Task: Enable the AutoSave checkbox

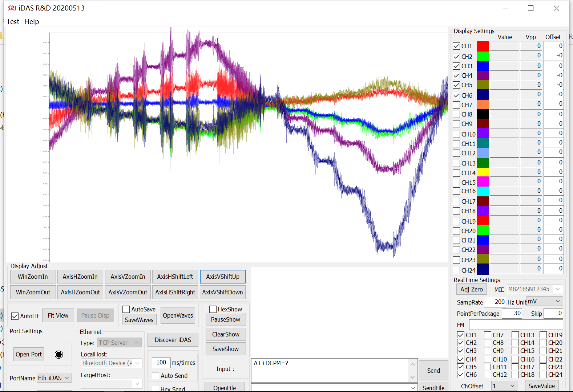Action: point(126,309)
